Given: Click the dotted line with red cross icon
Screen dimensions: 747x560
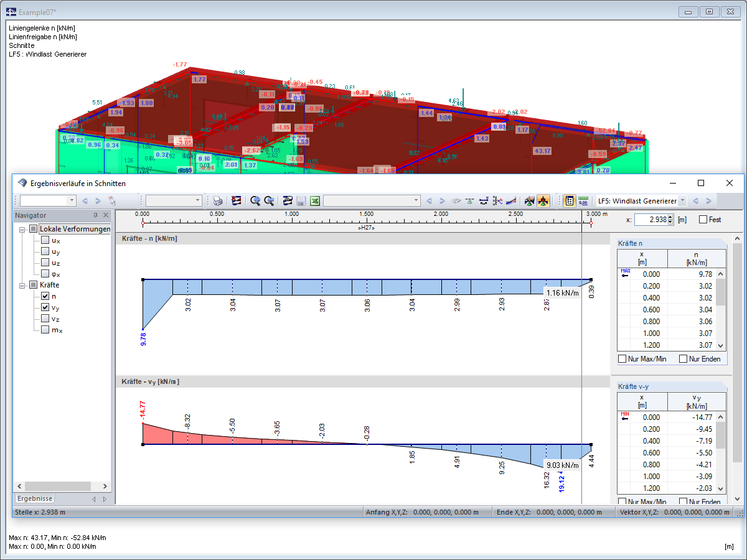Looking at the screenshot, I should 497,201.
